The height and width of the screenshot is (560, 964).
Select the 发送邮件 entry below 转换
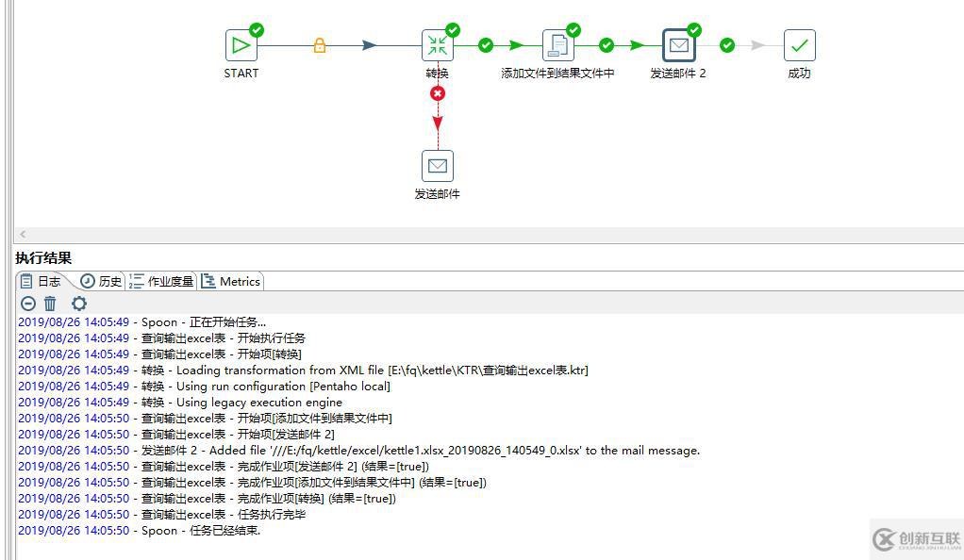(x=438, y=166)
